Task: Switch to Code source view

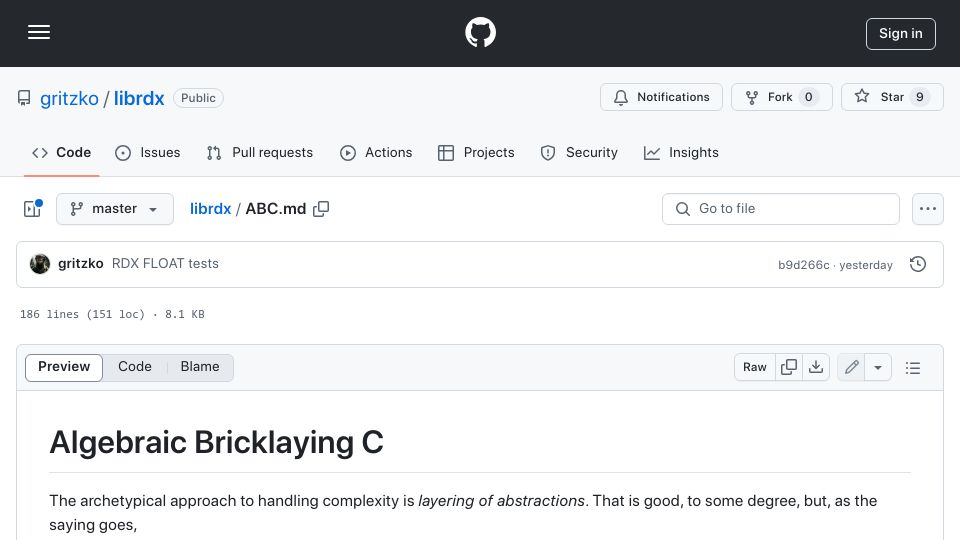Action: tap(135, 367)
